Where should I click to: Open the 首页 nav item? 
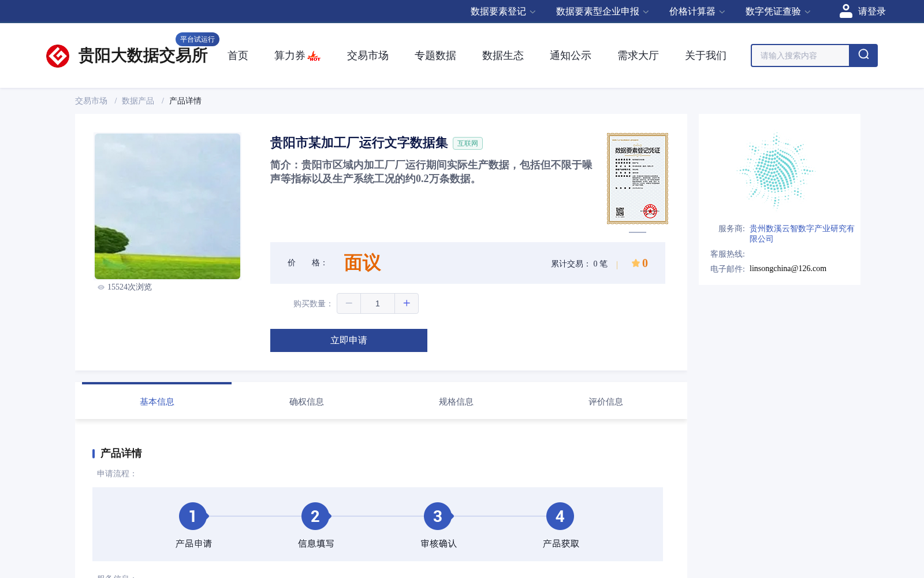click(x=238, y=55)
